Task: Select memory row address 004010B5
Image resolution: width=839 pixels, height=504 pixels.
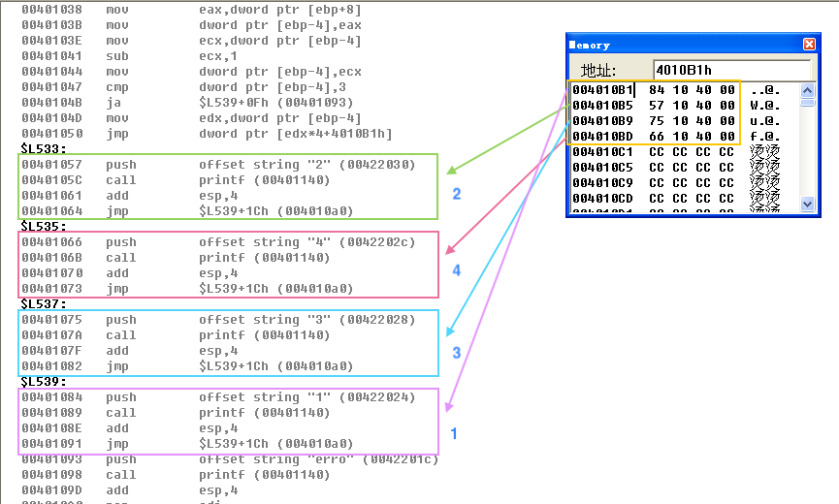Action: click(602, 106)
